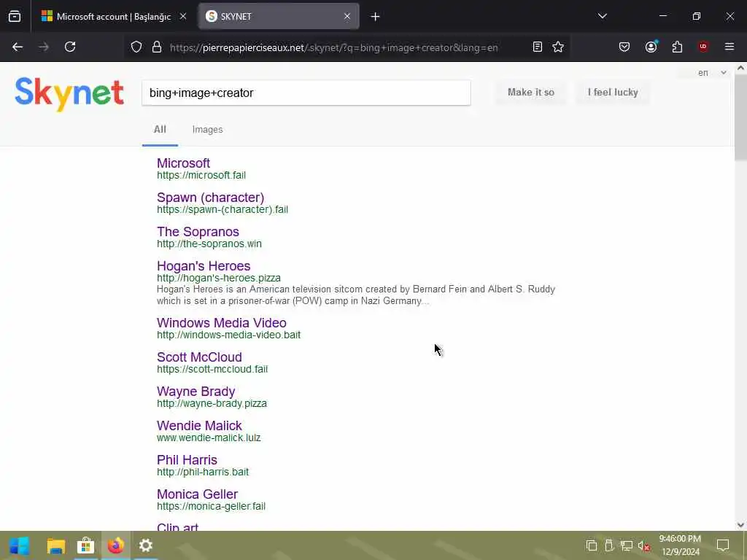Image resolution: width=747 pixels, height=560 pixels.
Task: Bookmark this page with the star icon
Action: tap(558, 47)
